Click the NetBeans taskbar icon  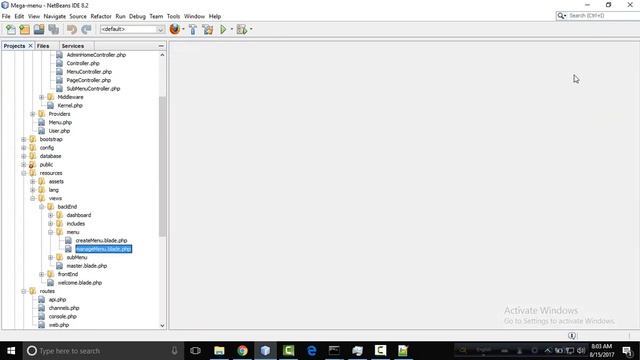[x=265, y=351]
